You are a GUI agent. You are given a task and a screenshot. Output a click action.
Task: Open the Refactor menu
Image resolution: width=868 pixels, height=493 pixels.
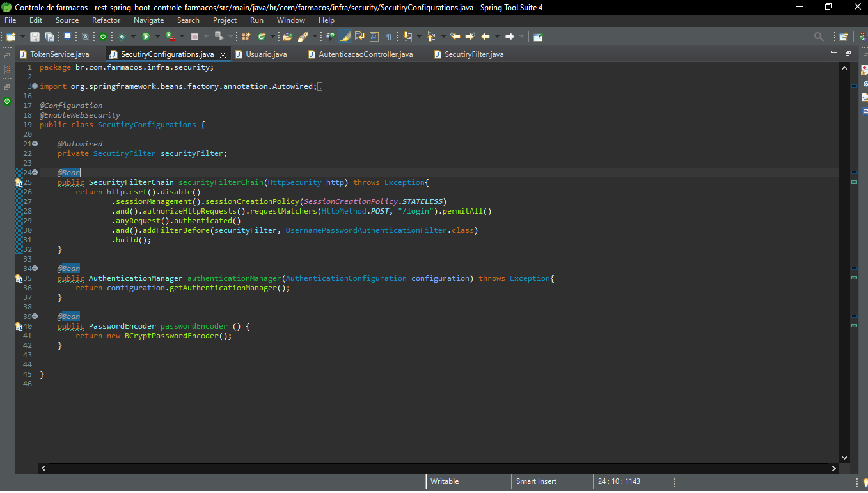pos(106,20)
